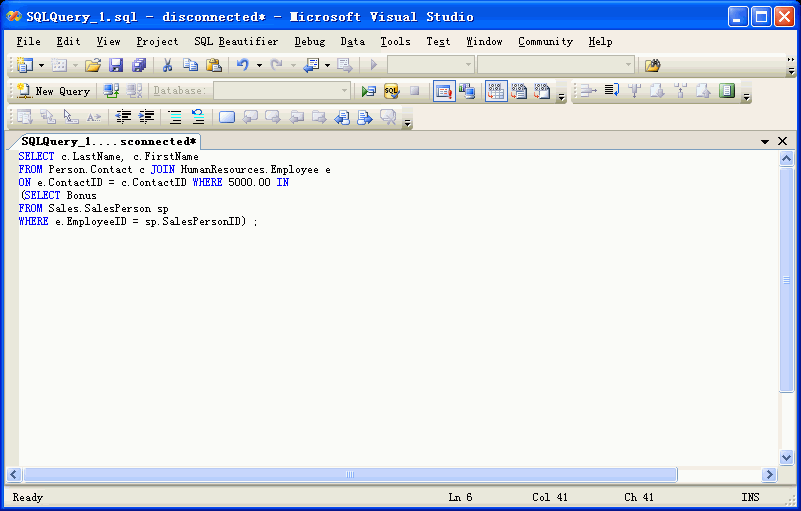801x511 pixels.
Task: Open the View menu
Action: tap(108, 41)
